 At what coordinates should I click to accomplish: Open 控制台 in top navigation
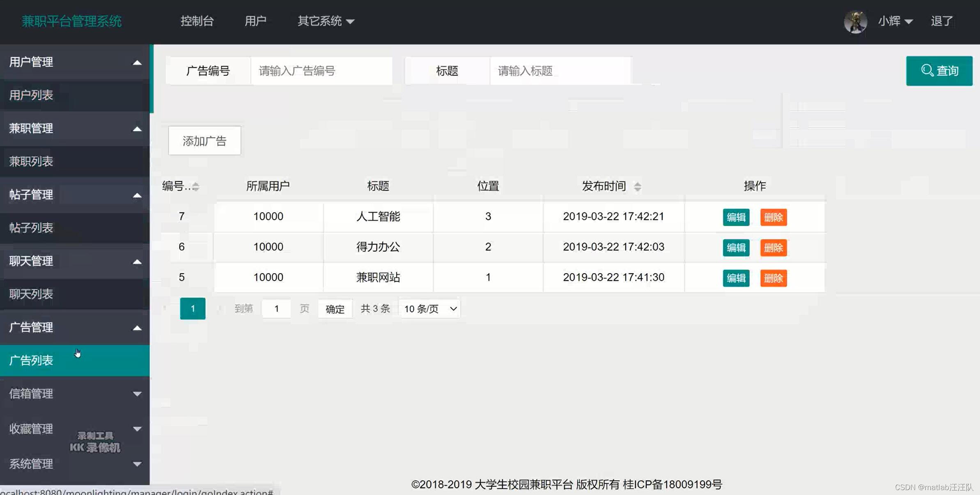tap(197, 21)
